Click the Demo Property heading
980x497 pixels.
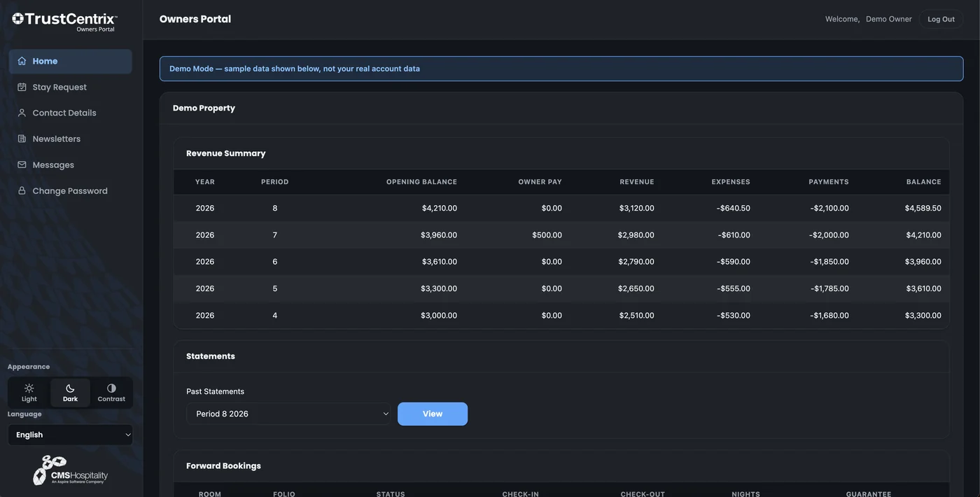[x=204, y=108]
